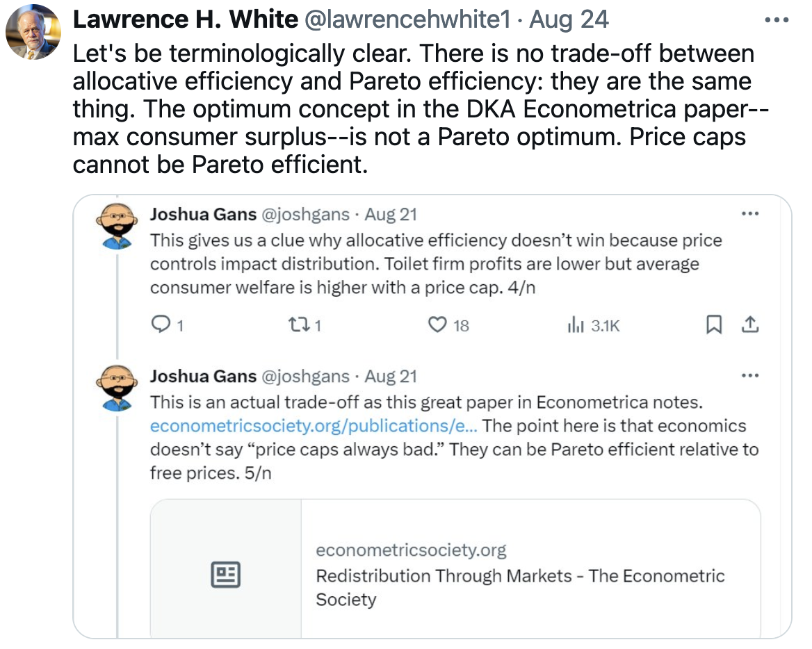Screen dimensions: 812x649
Task: Open more options on the 4/n quoted tweet
Action: (750, 214)
